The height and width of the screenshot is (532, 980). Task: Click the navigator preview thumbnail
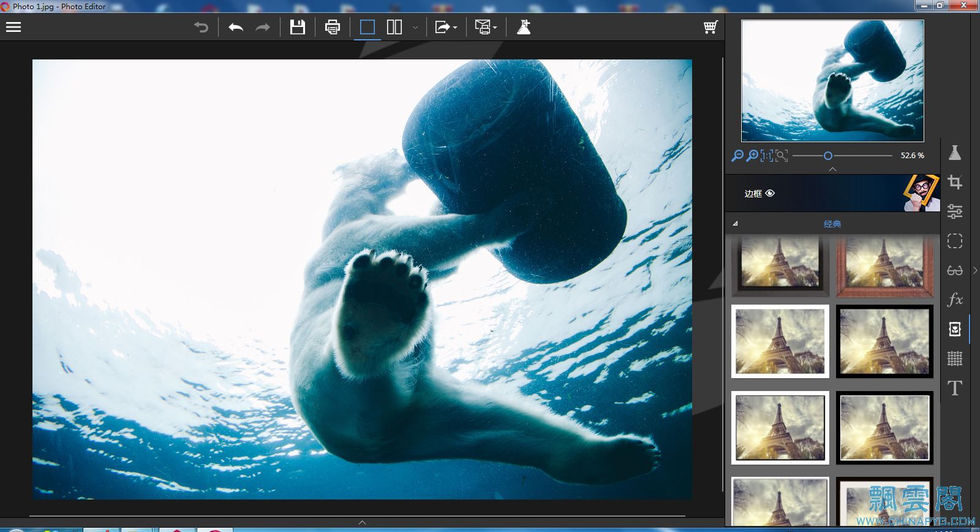point(832,81)
